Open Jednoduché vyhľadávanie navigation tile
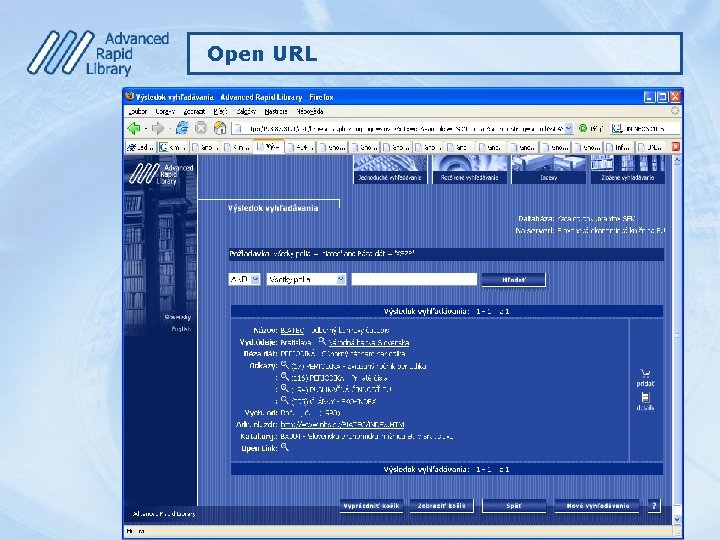This screenshot has width=720, height=540. 390,169
